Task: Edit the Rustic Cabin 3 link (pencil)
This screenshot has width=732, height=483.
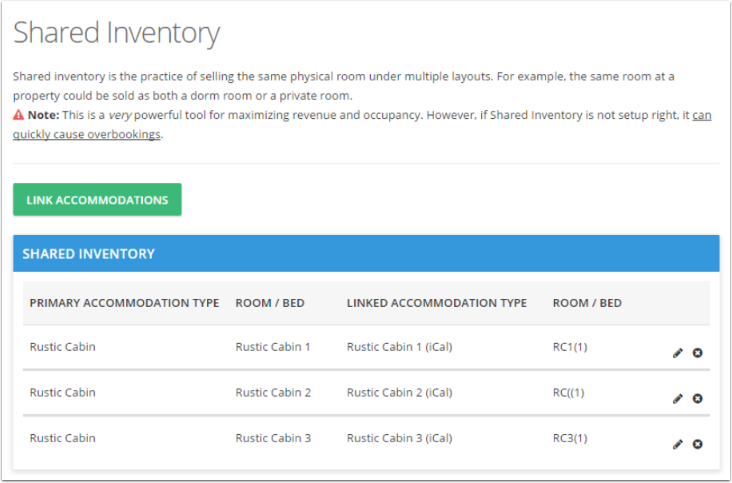Action: tap(677, 444)
